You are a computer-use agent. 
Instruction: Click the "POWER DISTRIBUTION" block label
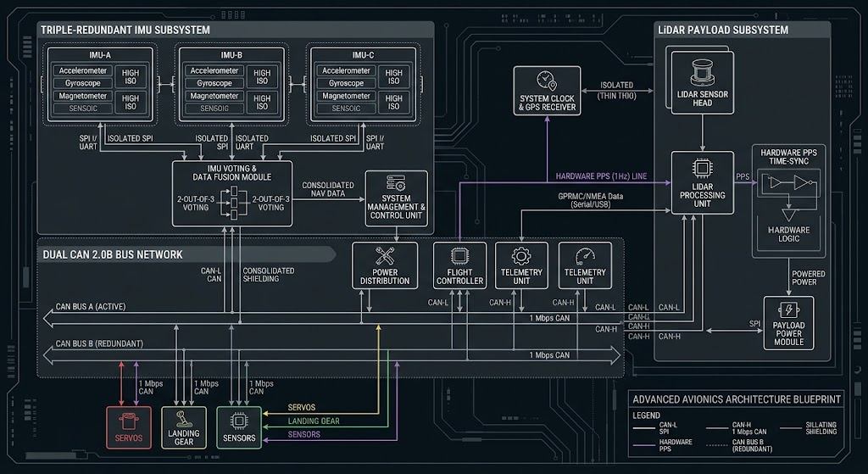pyautogui.click(x=385, y=276)
